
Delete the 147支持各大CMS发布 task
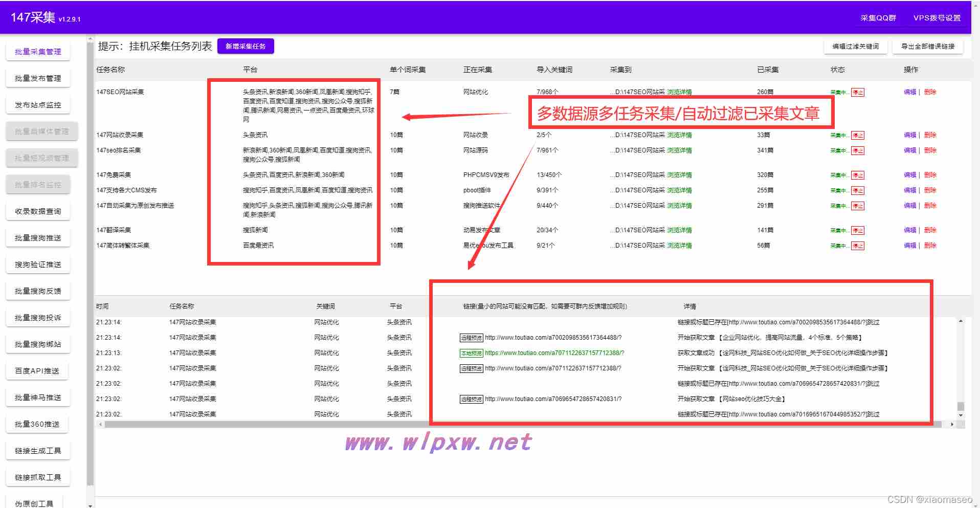[930, 190]
